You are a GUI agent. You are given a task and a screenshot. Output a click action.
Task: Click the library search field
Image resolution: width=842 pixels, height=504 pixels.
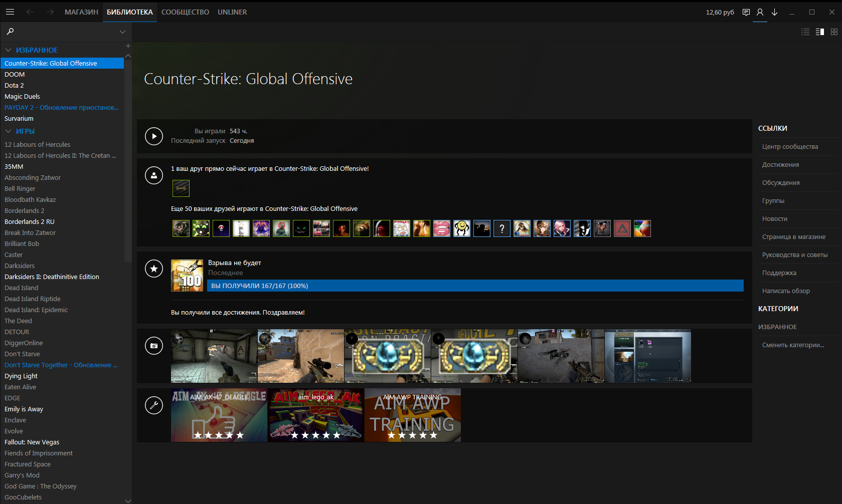coord(65,32)
